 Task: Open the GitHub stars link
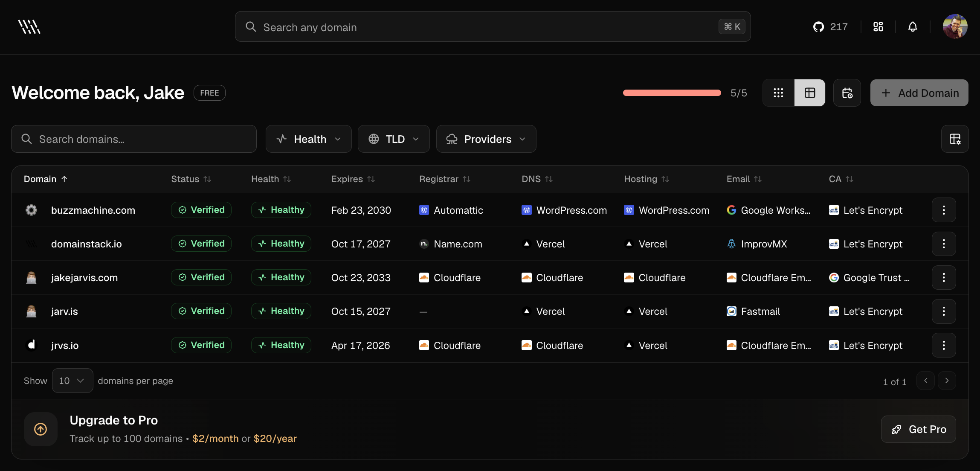[x=830, y=27]
